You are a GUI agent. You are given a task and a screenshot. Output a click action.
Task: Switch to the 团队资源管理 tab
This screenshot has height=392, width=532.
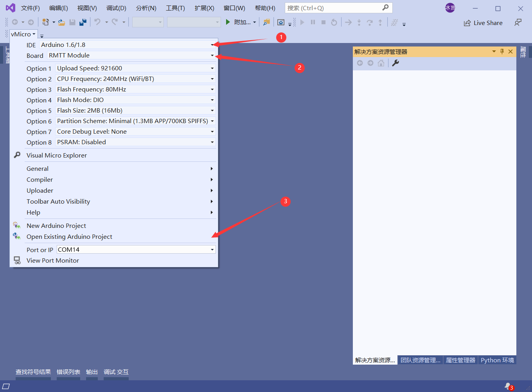point(421,360)
